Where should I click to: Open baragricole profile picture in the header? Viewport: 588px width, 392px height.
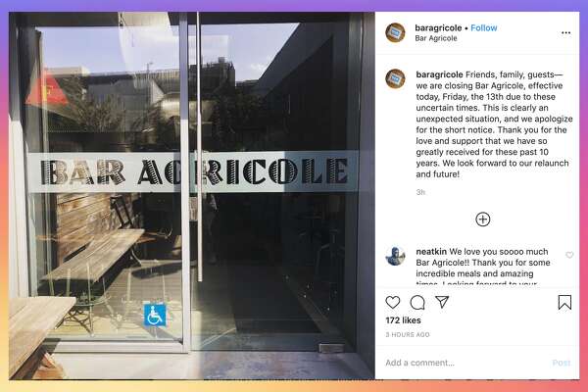pyautogui.click(x=395, y=32)
